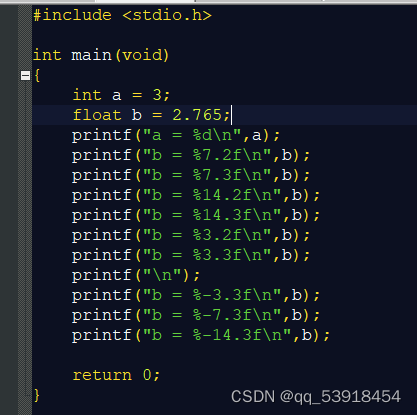
Task: Click the printf line with %3.2f
Action: (x=191, y=235)
